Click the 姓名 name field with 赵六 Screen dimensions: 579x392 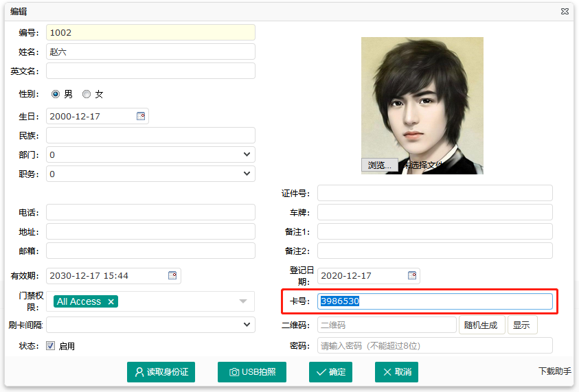[150, 51]
